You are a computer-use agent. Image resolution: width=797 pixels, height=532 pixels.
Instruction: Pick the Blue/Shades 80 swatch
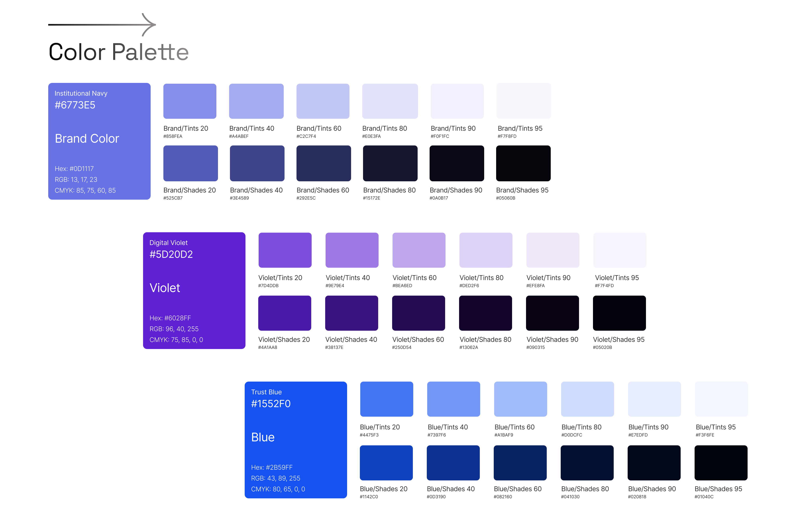(587, 463)
